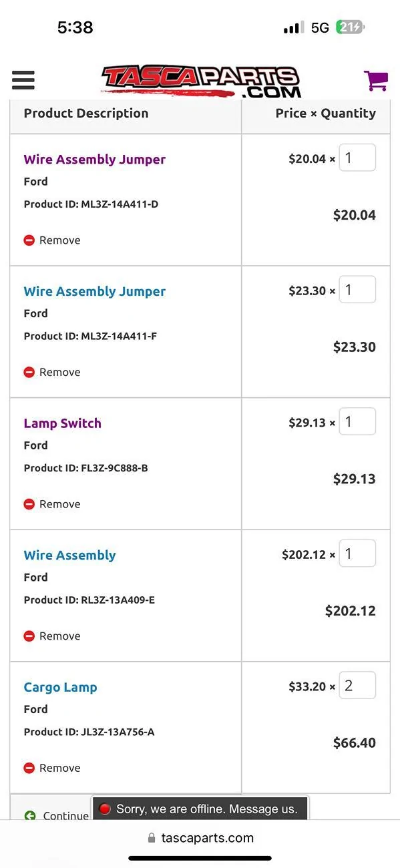Click the quantity field for Wire Assembly
Image resolution: width=400 pixels, height=868 pixels.
pyautogui.click(x=357, y=553)
